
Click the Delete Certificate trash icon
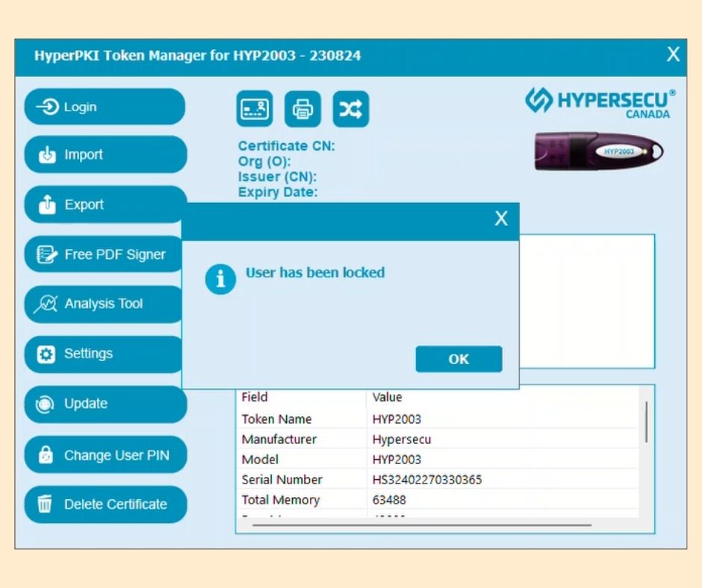45,504
